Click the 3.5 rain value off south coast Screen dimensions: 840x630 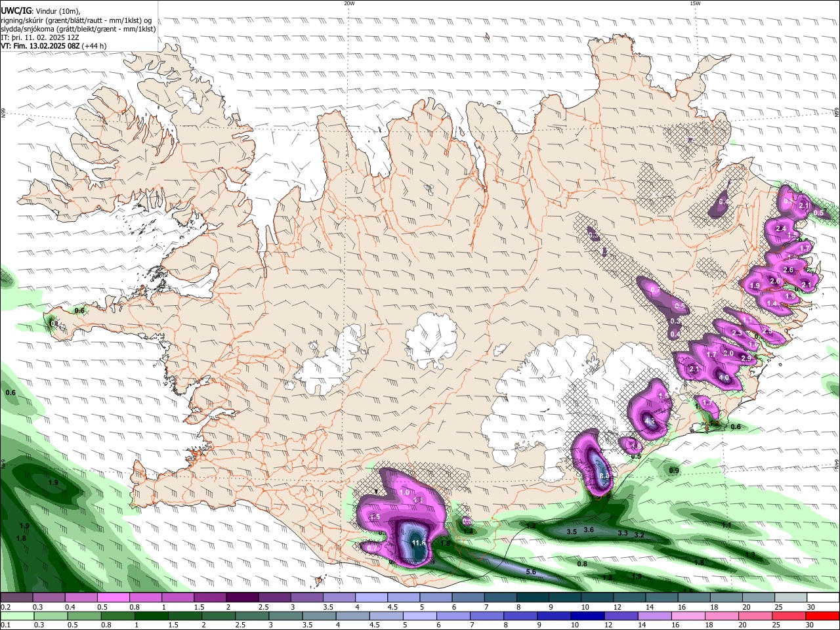[x=572, y=532]
